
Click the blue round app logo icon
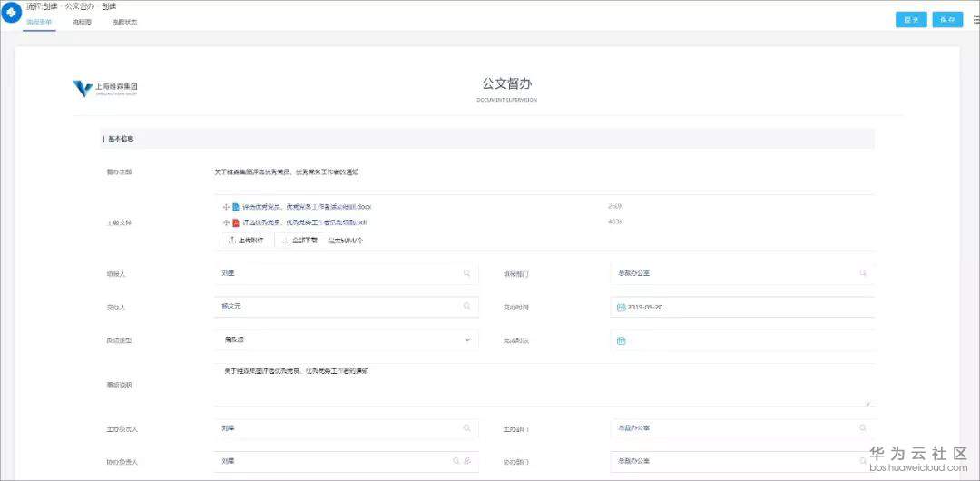click(x=11, y=12)
